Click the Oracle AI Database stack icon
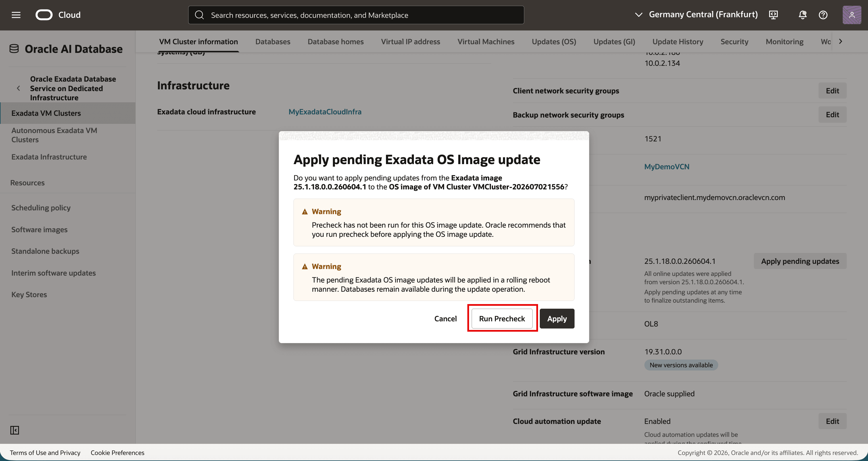This screenshot has width=868, height=461. [14, 49]
